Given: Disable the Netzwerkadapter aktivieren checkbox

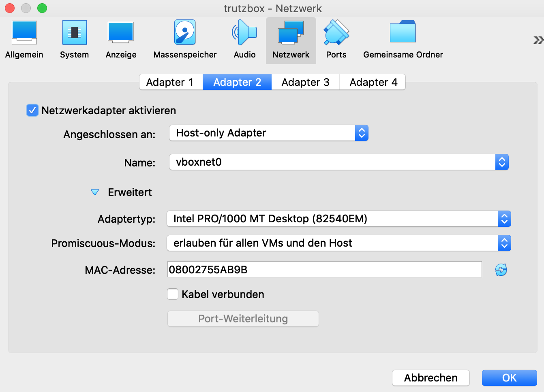Looking at the screenshot, I should [32, 111].
